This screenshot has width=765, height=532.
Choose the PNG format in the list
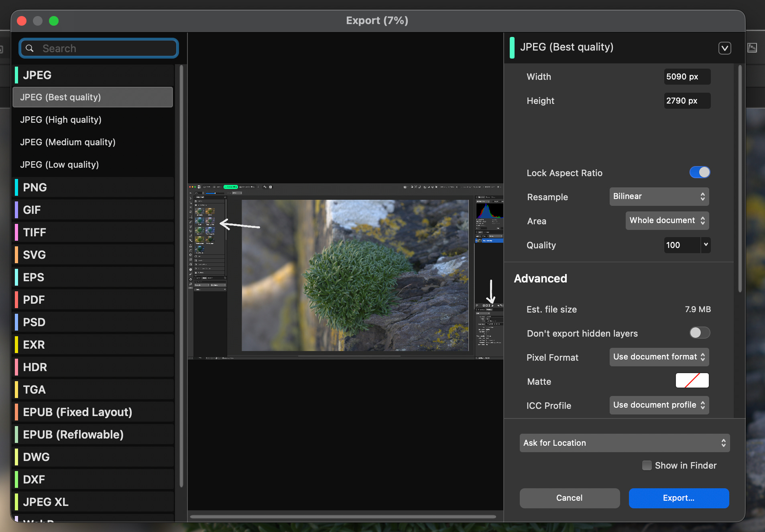pos(35,187)
